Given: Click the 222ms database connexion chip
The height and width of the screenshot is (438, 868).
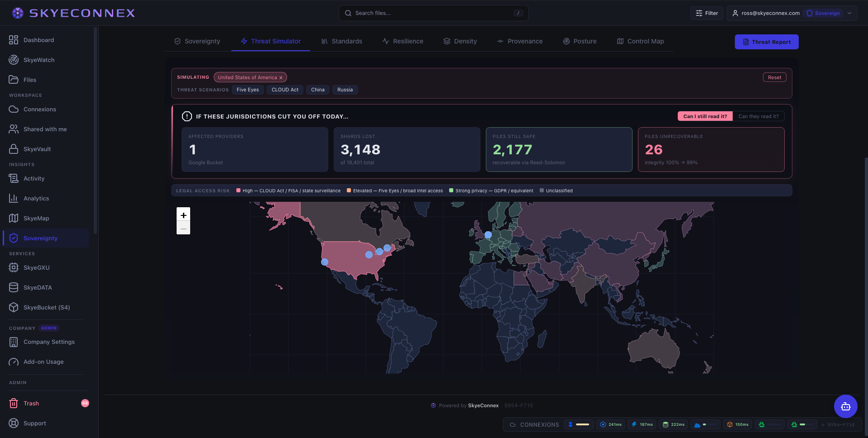Looking at the screenshot, I should tap(673, 424).
